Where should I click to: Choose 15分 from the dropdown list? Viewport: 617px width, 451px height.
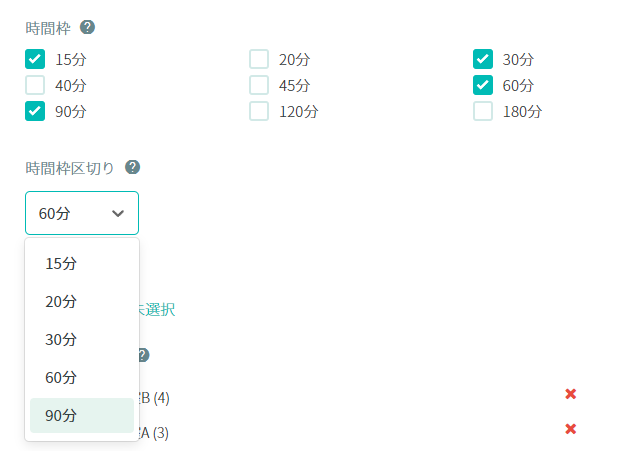coord(61,263)
